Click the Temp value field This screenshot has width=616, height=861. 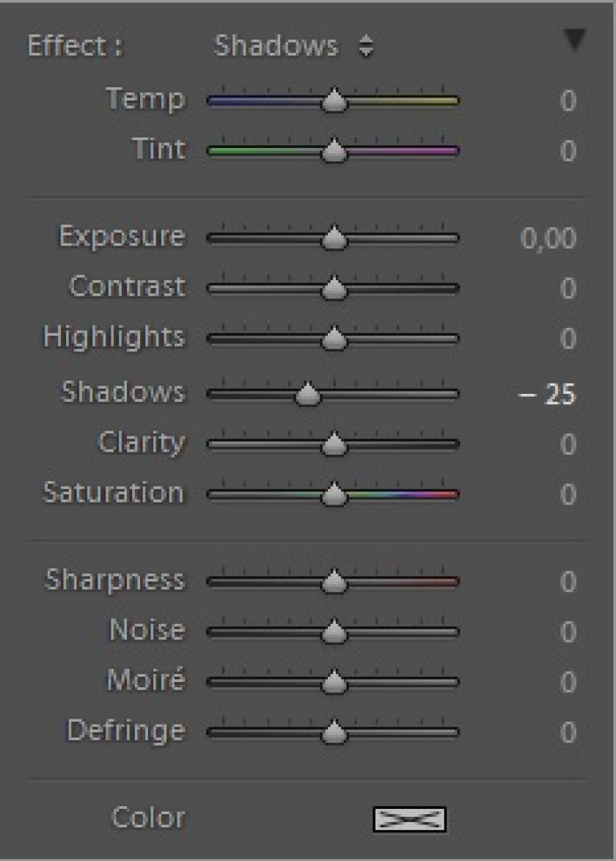568,101
